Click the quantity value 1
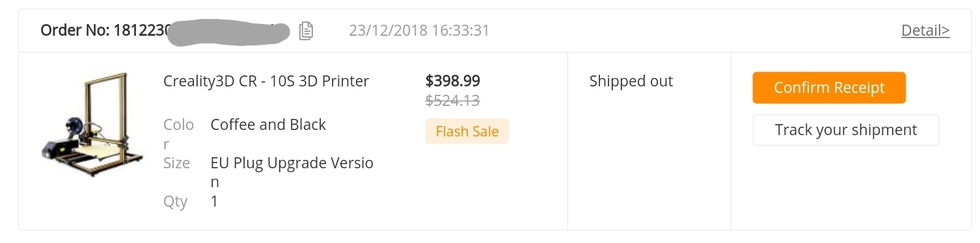The width and height of the screenshot is (980, 243). click(x=215, y=201)
